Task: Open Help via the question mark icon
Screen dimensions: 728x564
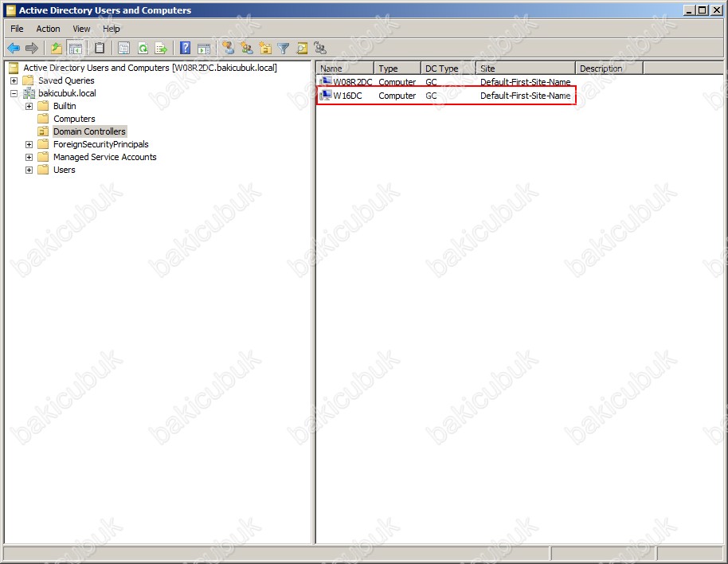Action: pyautogui.click(x=186, y=48)
